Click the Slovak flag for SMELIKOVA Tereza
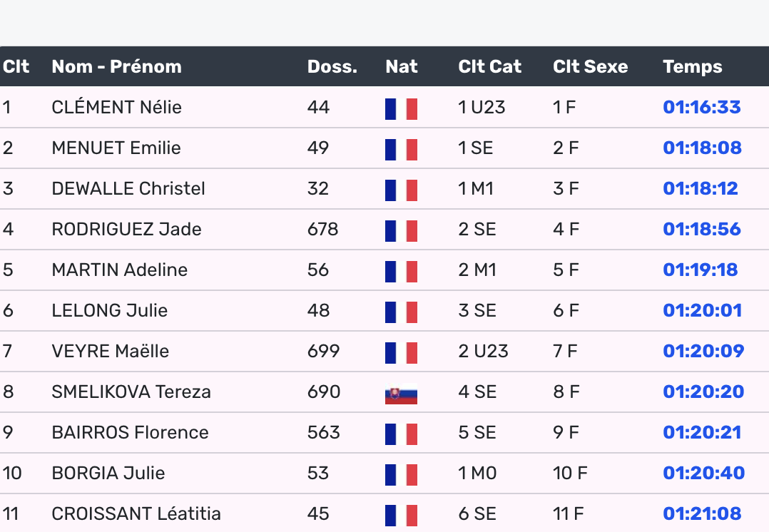 coord(401,393)
